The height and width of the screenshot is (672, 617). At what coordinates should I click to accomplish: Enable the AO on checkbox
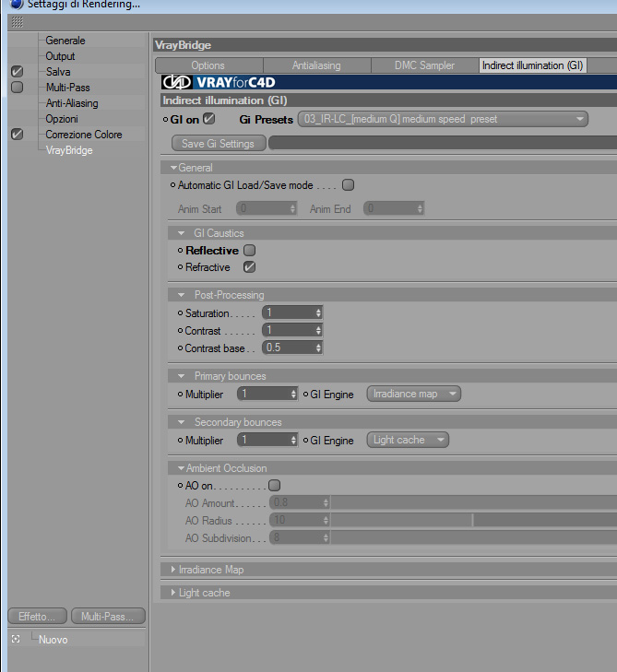pos(275,485)
